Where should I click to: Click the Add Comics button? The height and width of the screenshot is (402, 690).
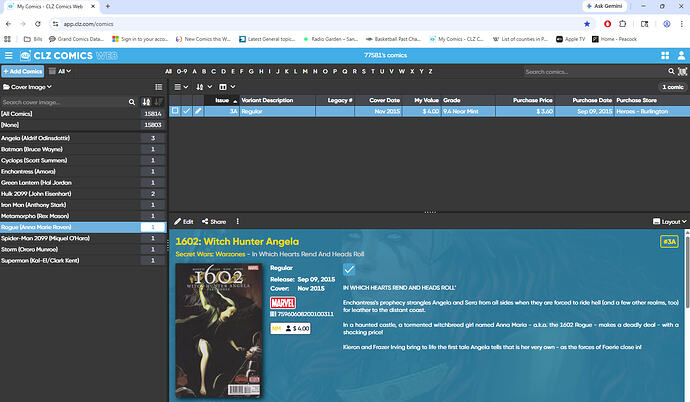pyautogui.click(x=22, y=71)
